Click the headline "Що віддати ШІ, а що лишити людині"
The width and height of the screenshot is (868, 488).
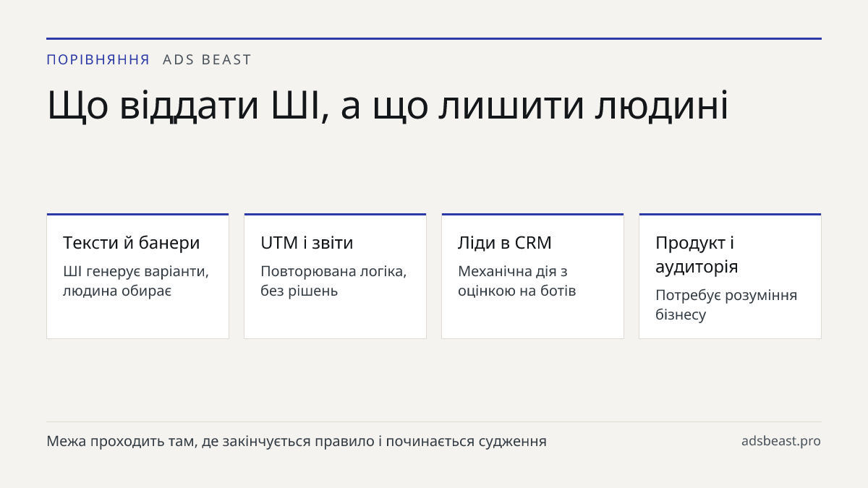tap(388, 106)
